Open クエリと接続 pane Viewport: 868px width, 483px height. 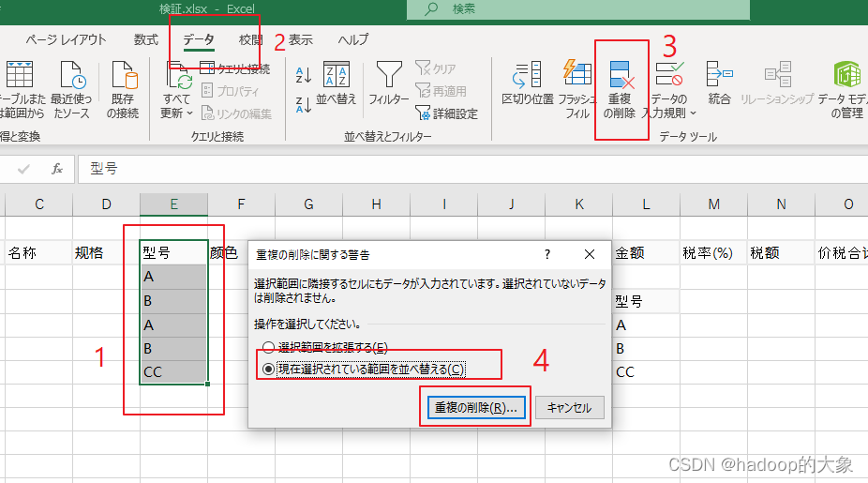235,68
